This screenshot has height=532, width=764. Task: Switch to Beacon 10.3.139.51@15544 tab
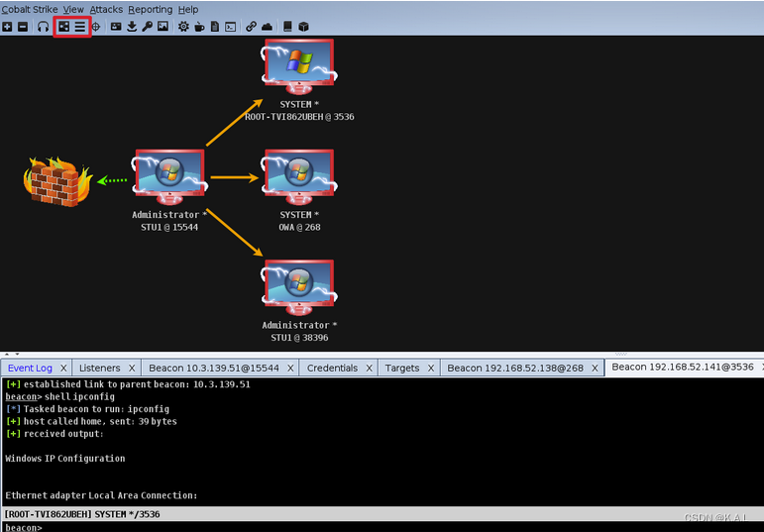point(214,368)
